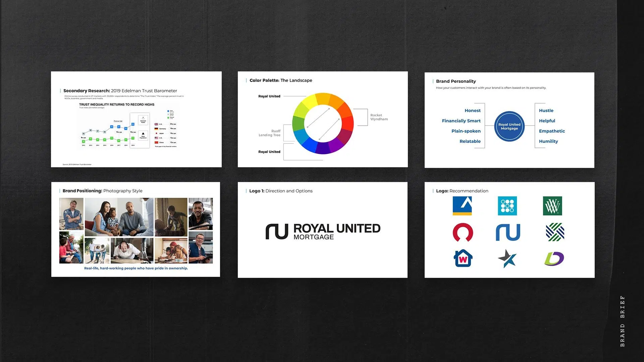
Task: Click the vertical 'BRAND BRIEF' label
Action: pos(623,321)
